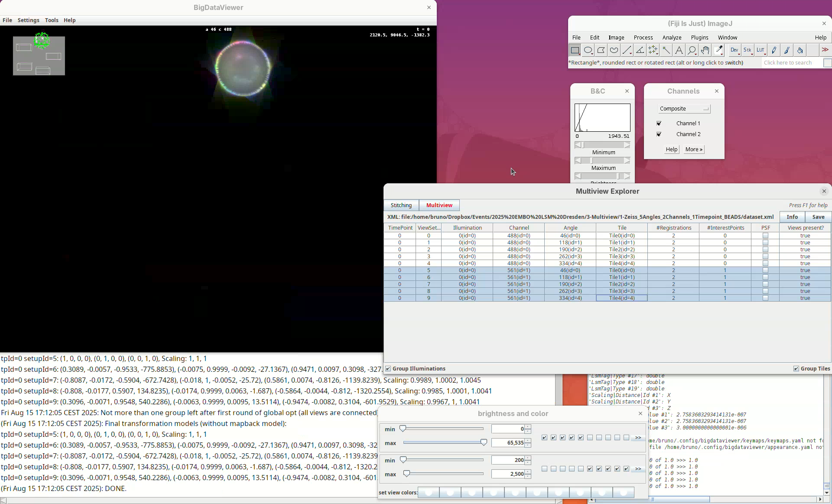
Task: Uncheck Channel 1 checkbox
Action: pos(659,124)
